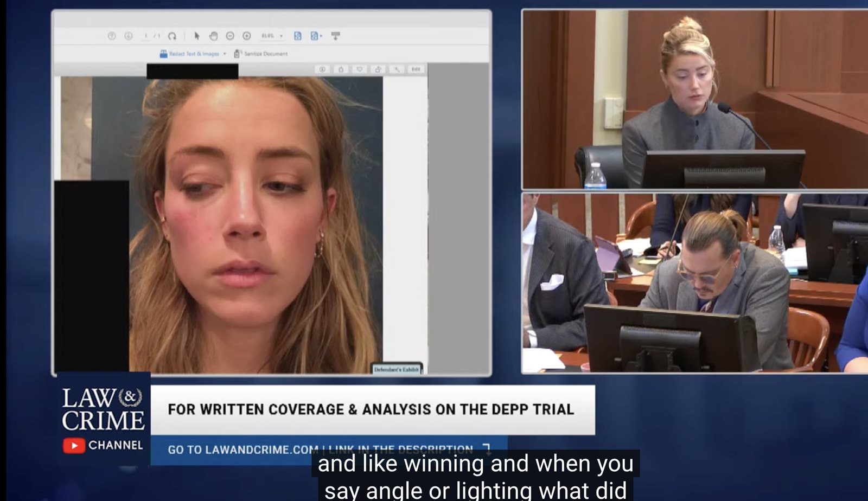Click the Defendant's Exhibit sticker label
The height and width of the screenshot is (501, 868).
(396, 369)
